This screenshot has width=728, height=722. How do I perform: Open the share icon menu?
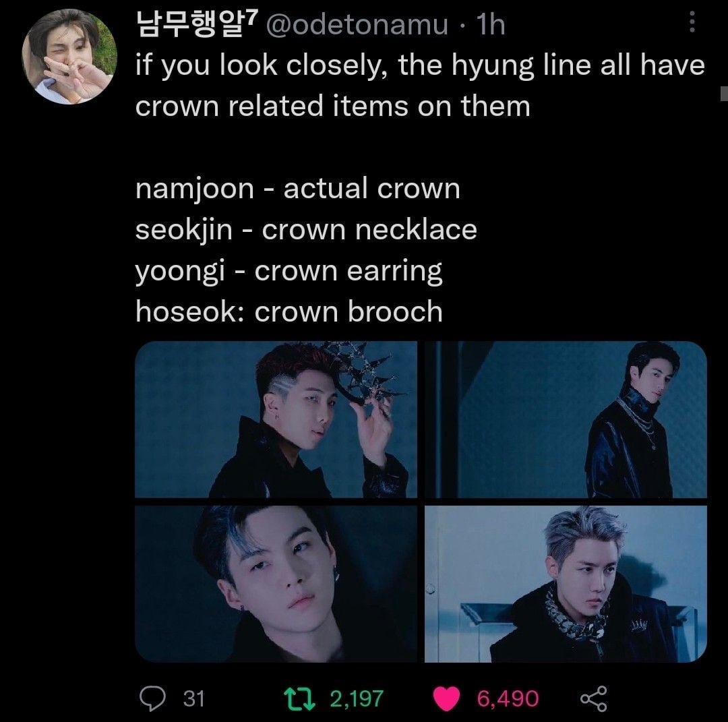click(x=593, y=698)
